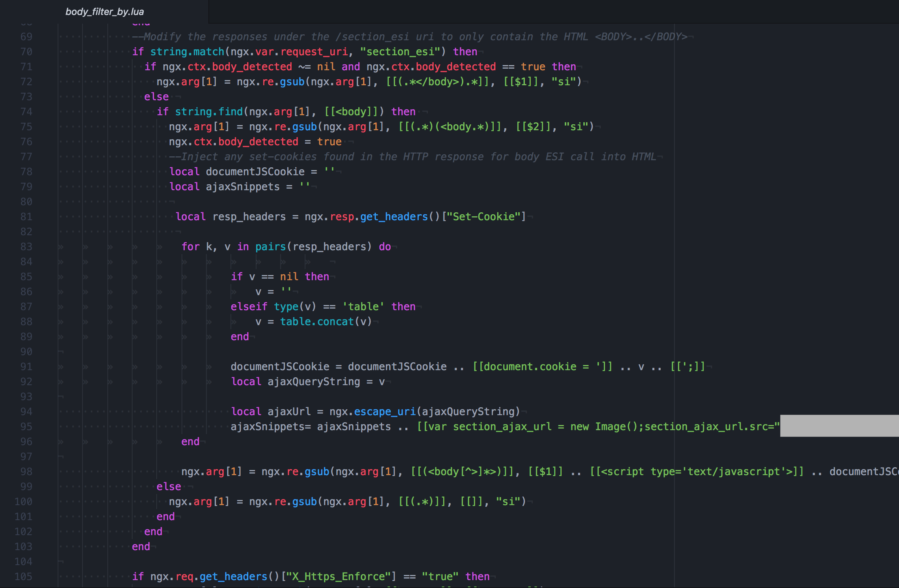
Task: Click 'elseif type(v)' on line 87
Action: (273, 307)
